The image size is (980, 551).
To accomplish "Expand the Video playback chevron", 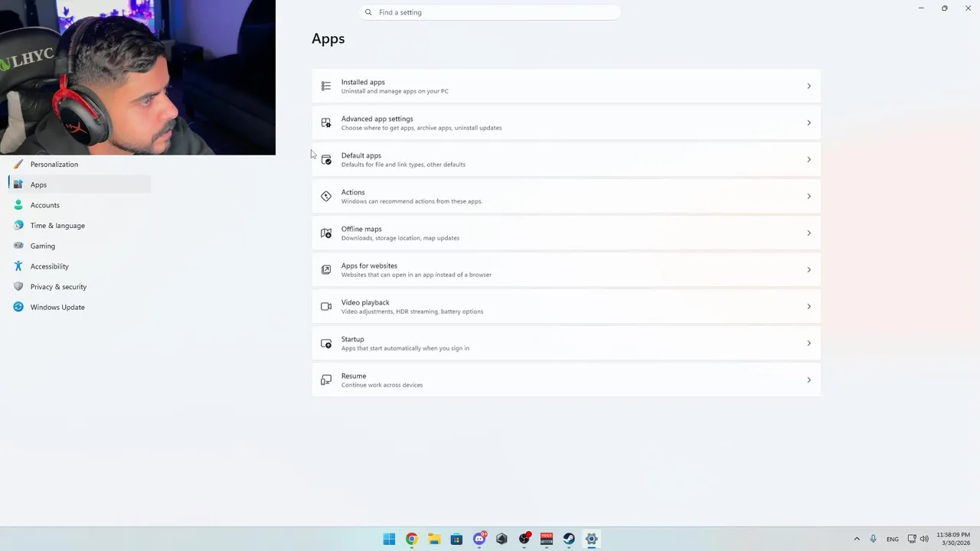I will (x=808, y=306).
